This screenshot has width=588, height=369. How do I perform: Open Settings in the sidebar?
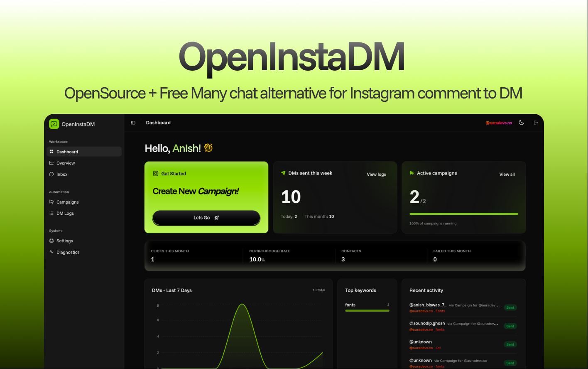click(x=84, y=241)
